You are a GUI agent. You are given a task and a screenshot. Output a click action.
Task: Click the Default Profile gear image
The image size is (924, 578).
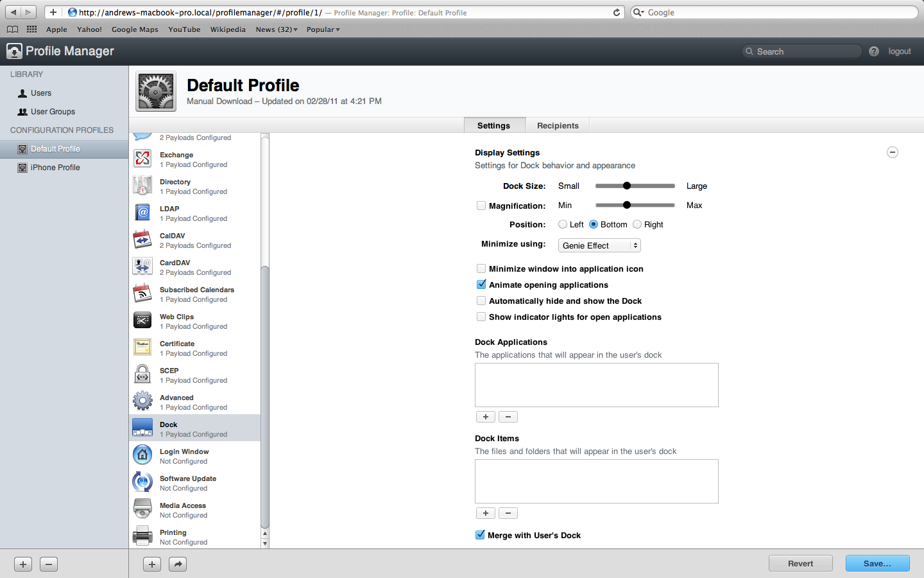tap(156, 91)
